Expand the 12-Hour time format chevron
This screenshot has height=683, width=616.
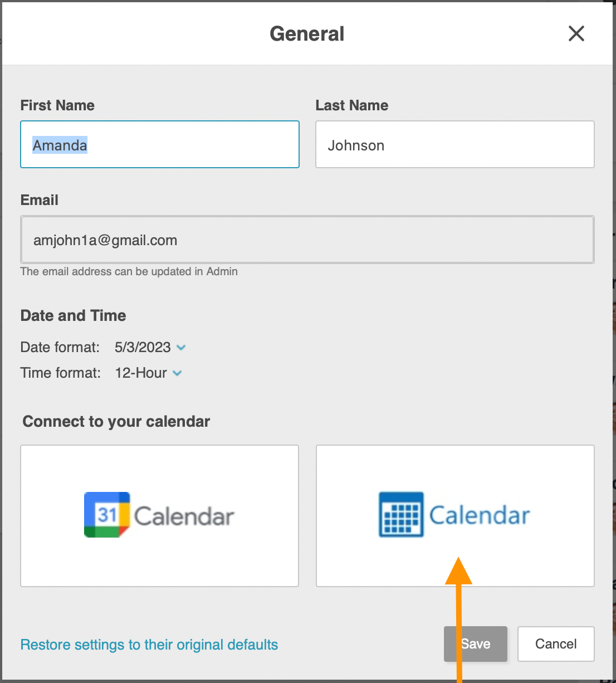point(177,373)
